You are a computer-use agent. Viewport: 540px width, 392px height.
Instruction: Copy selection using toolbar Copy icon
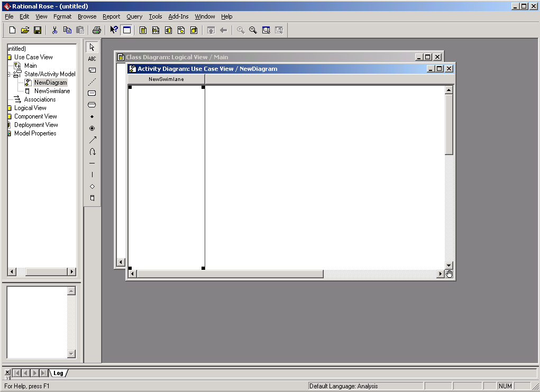click(67, 30)
